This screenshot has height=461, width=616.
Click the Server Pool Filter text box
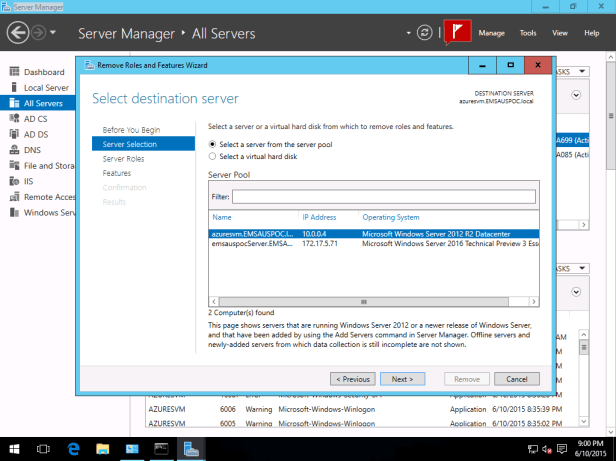click(x=386, y=196)
